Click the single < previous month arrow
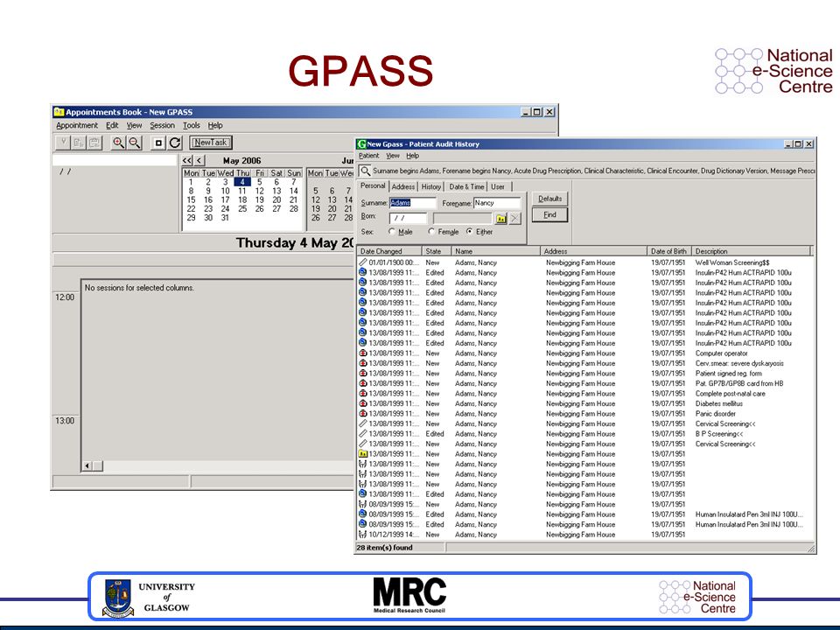840x630 pixels. coord(199,160)
